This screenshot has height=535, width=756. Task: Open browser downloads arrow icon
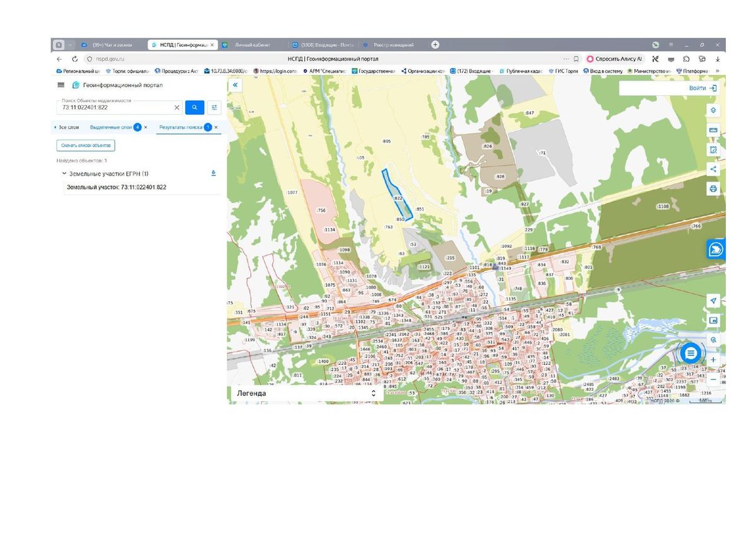(718, 59)
